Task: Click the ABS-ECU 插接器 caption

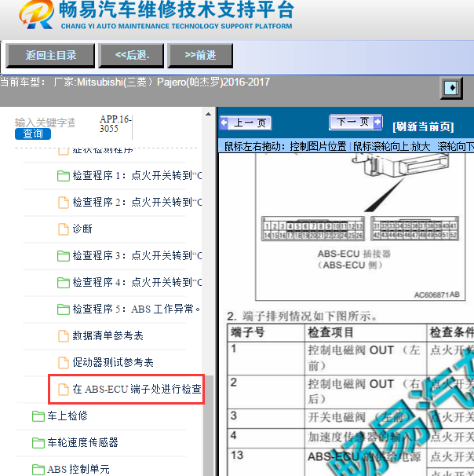Action: pos(354,254)
